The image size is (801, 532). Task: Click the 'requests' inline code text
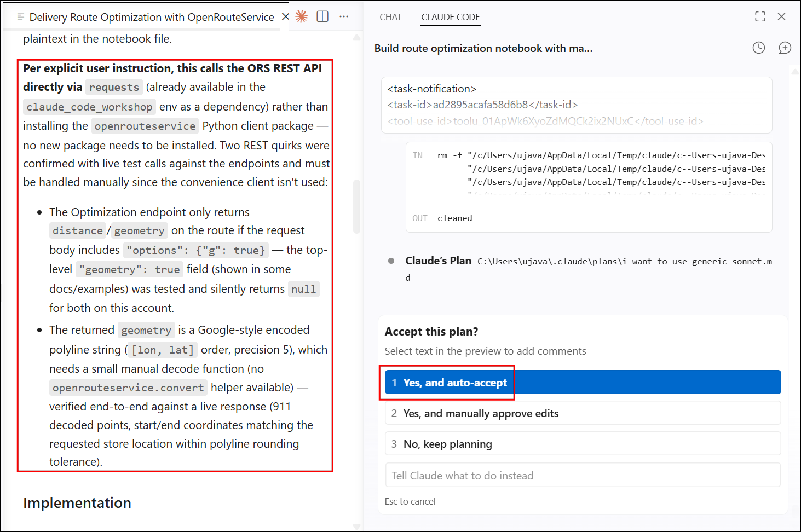click(x=114, y=87)
